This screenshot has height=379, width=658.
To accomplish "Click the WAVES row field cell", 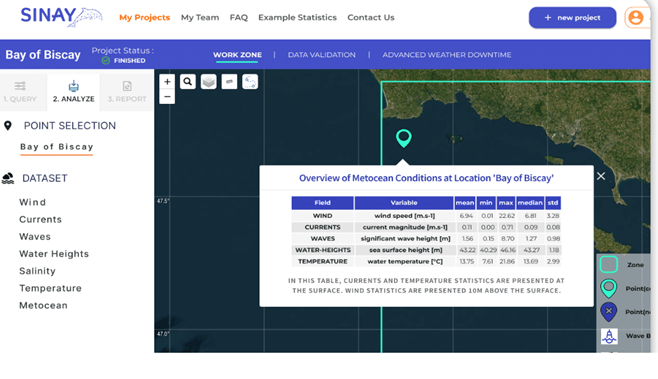I will [x=322, y=238].
